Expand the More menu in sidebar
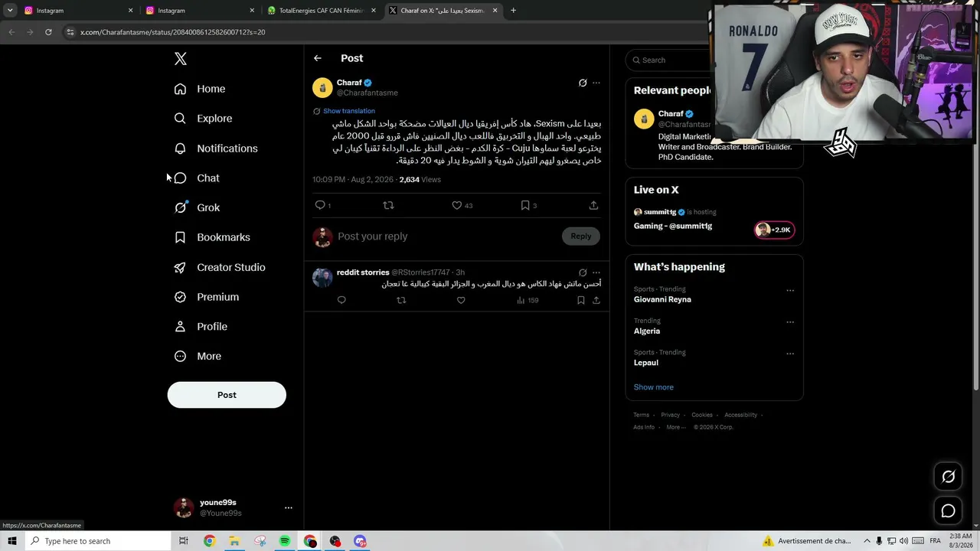 point(198,356)
